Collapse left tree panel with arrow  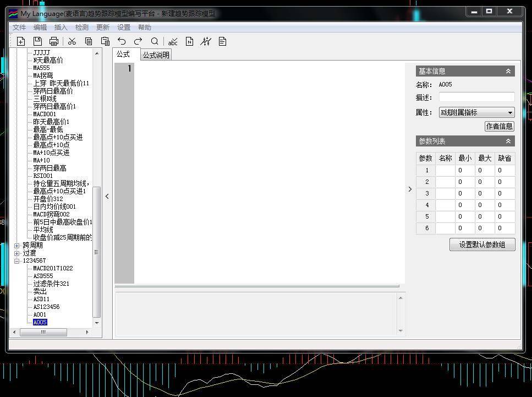[x=107, y=196]
